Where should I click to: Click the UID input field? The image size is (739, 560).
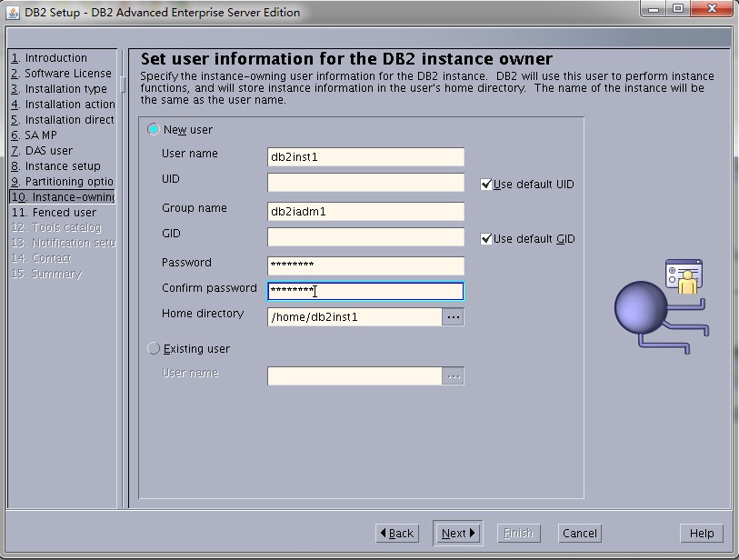(x=365, y=183)
